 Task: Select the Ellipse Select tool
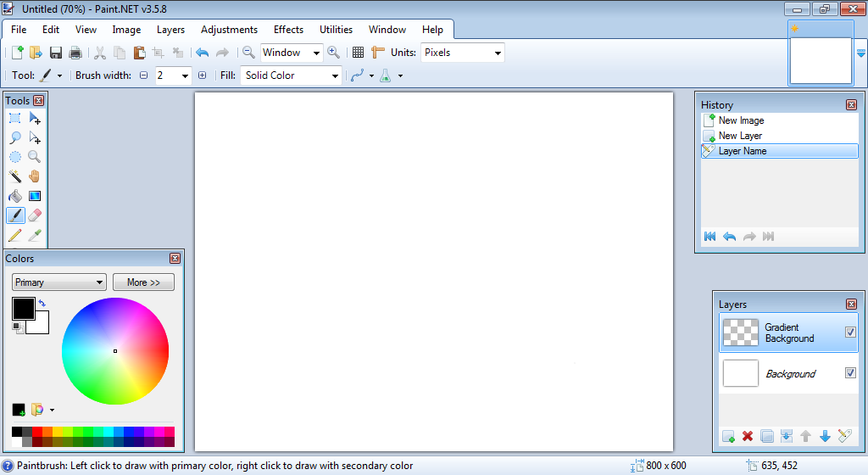point(15,157)
